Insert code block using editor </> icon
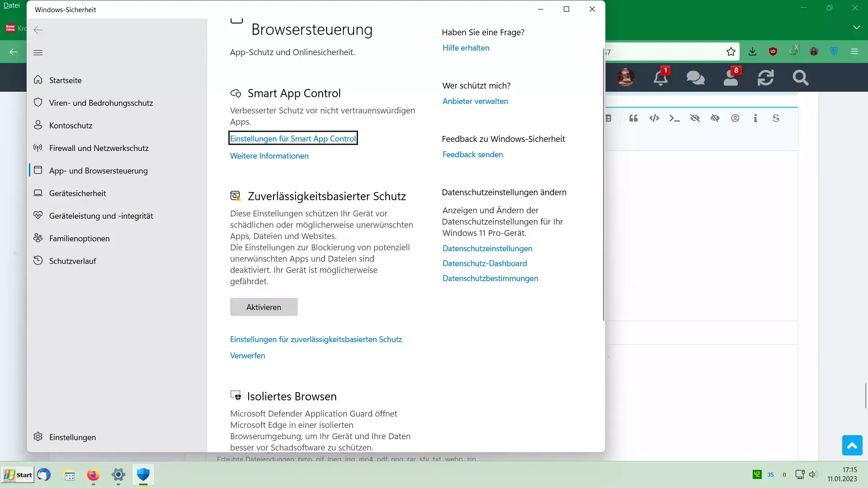Viewport: 868px width, 488px height. coord(654,118)
